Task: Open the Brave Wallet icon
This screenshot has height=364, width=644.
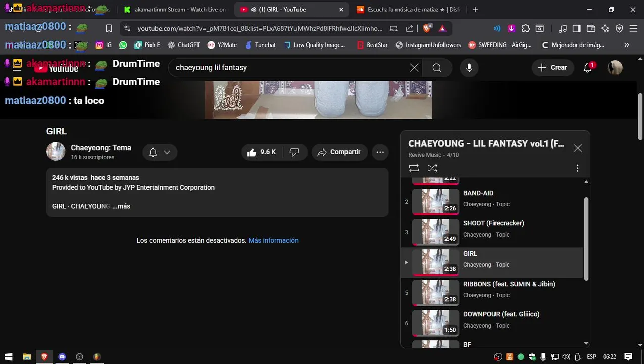Action: tap(591, 28)
